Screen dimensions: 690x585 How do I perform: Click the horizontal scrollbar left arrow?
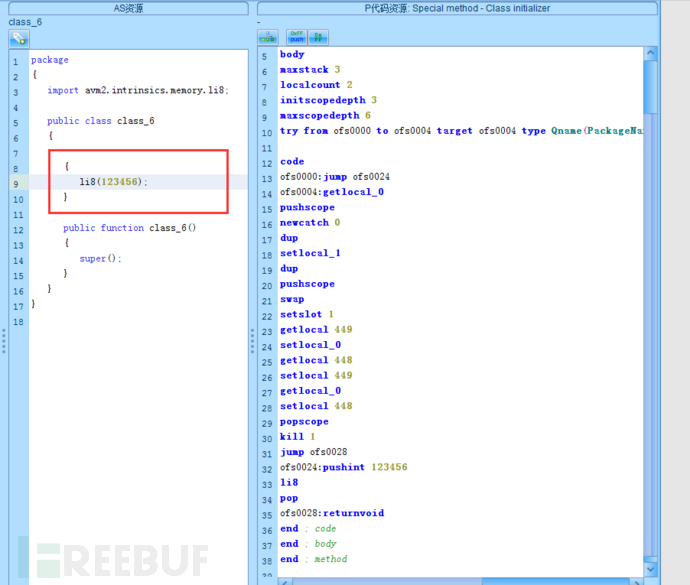point(285,582)
